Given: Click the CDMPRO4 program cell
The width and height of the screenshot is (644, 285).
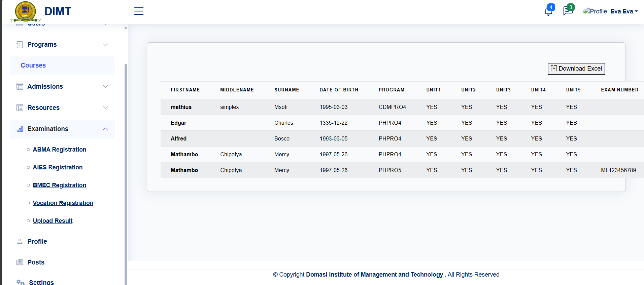Looking at the screenshot, I should (x=392, y=107).
